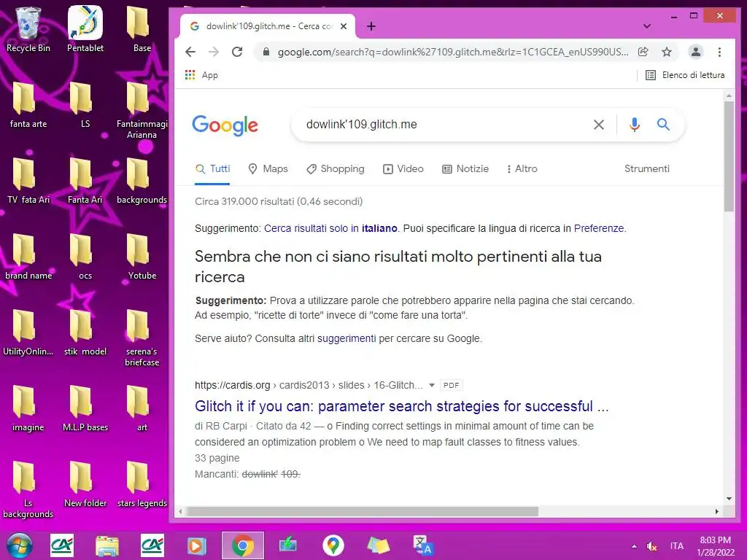Click the scroll-down arrow at page bottom
The image size is (747, 560).
729,499
